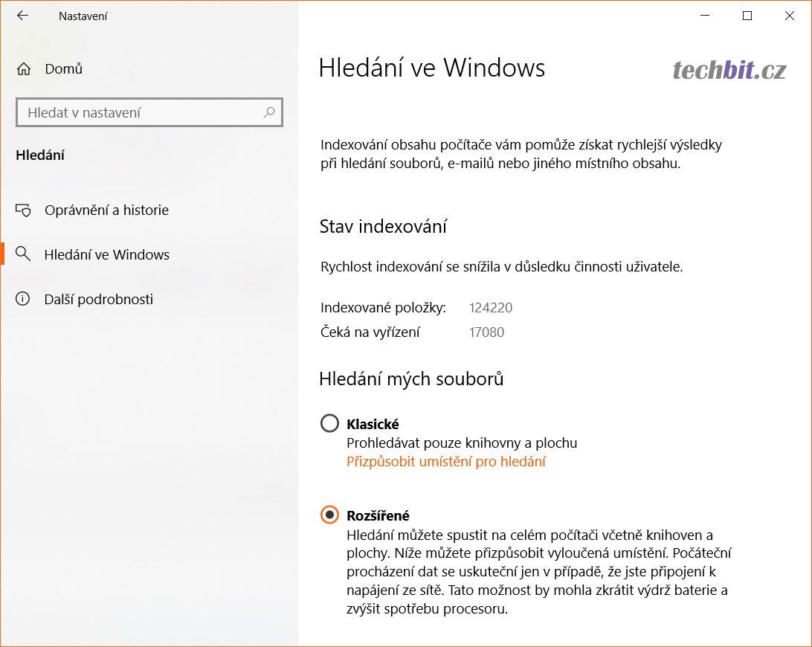The height and width of the screenshot is (647, 812).
Task: Click the back arrow in title bar
Action: tap(23, 16)
